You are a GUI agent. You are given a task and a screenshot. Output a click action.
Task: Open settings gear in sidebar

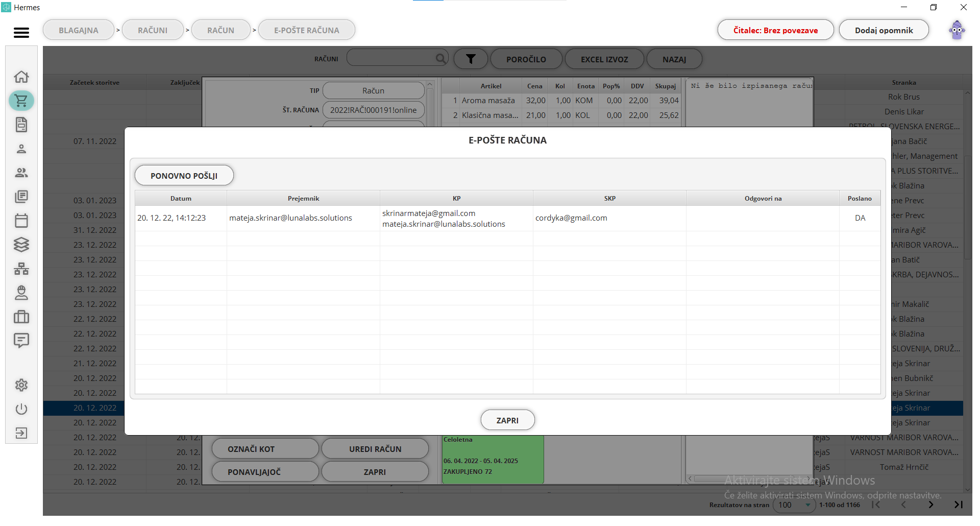tap(21, 385)
